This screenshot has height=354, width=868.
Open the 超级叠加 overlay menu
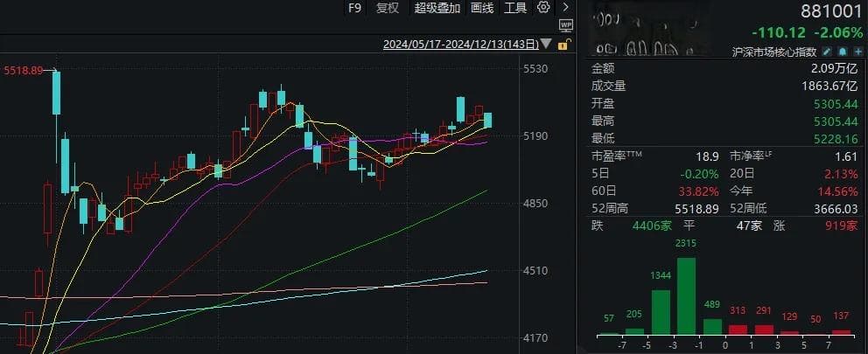437,8
